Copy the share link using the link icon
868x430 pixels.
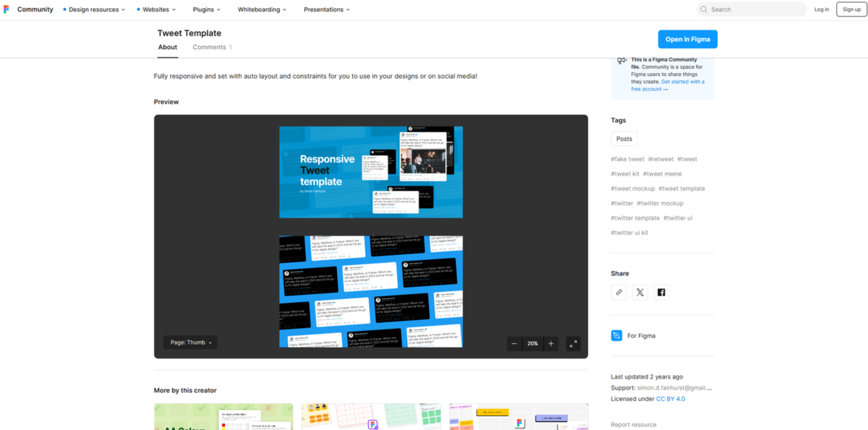[x=619, y=292]
